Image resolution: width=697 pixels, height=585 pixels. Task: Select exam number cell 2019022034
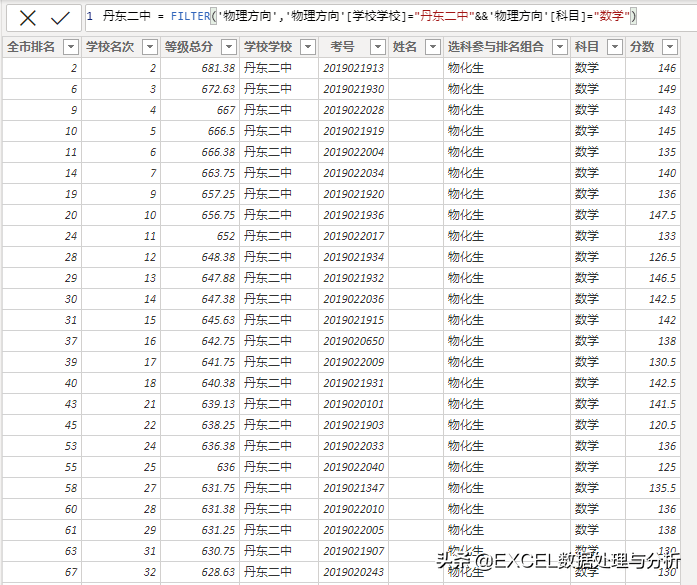[353, 173]
